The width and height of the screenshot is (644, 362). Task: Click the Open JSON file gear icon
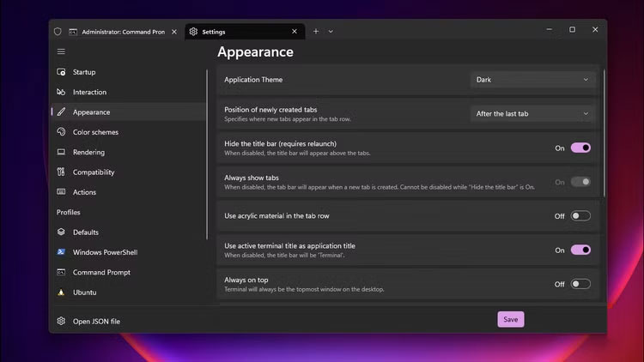pyautogui.click(x=61, y=322)
